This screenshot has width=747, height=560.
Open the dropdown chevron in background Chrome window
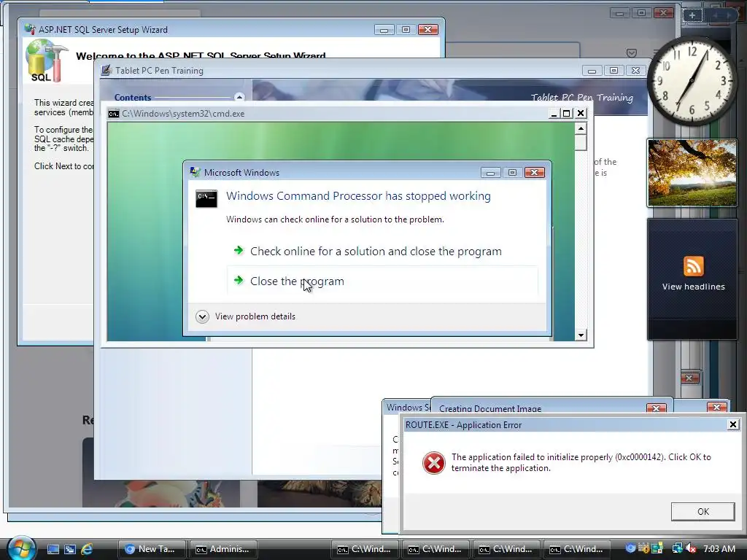pos(631,52)
